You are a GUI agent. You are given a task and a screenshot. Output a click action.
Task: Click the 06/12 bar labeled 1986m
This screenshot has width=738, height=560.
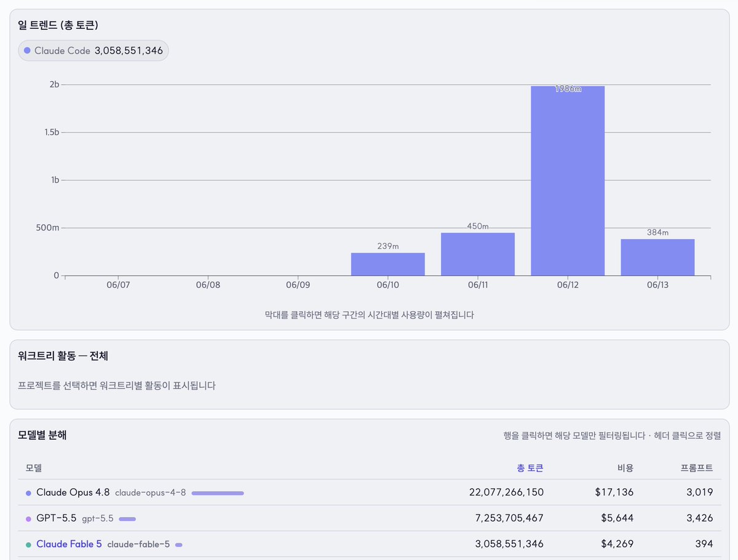pos(568,181)
